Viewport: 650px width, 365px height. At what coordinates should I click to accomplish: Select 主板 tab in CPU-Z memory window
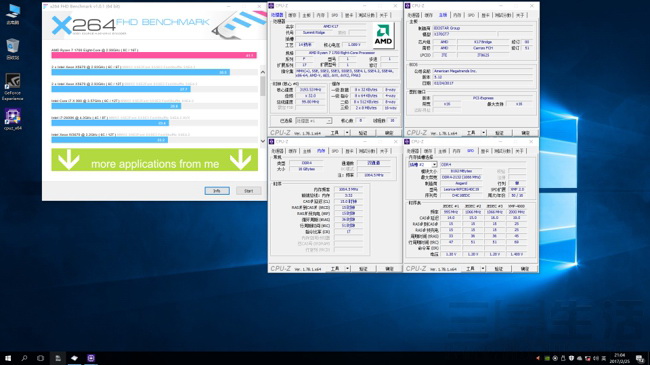(x=307, y=151)
